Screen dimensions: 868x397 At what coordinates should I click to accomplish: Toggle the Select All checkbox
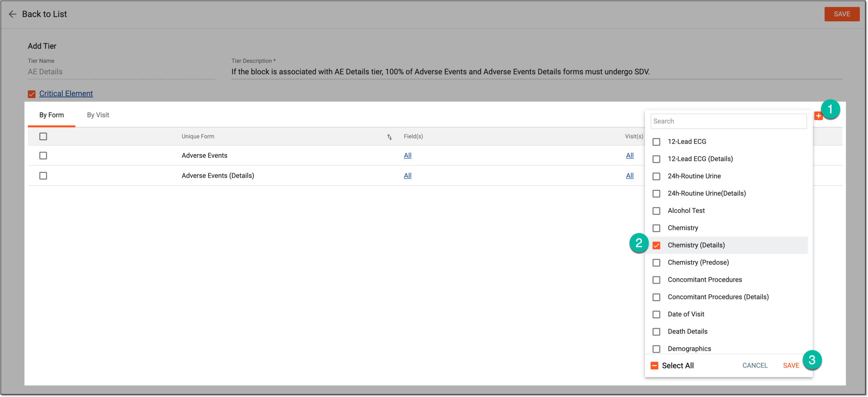tap(654, 366)
